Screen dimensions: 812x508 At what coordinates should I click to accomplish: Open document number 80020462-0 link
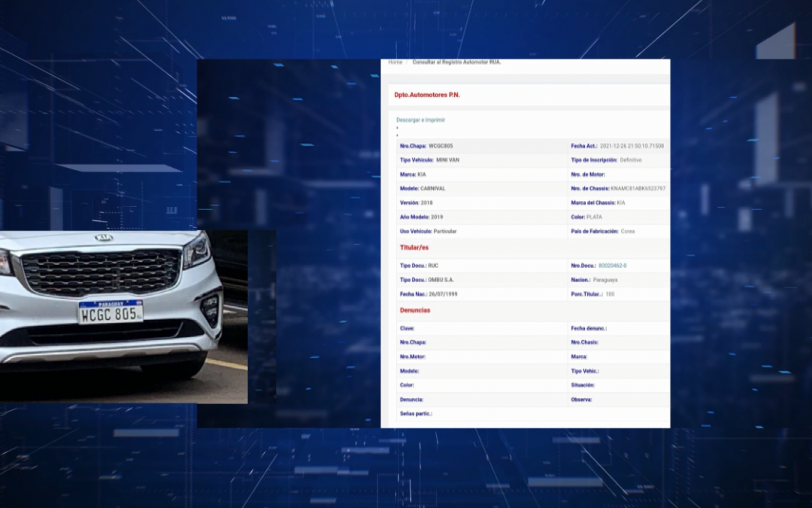(612, 266)
